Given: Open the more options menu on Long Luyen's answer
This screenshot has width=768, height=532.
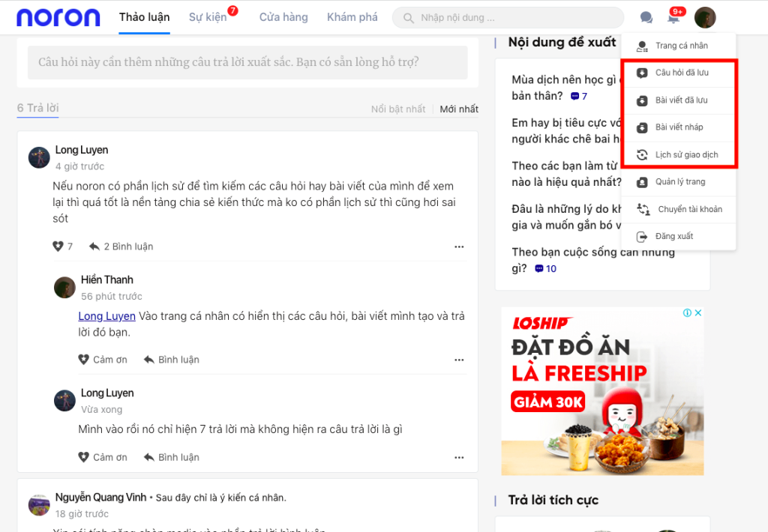Looking at the screenshot, I should (459, 246).
